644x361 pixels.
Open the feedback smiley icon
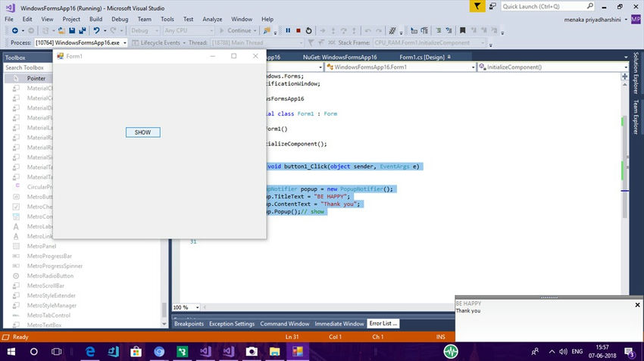click(x=492, y=5)
